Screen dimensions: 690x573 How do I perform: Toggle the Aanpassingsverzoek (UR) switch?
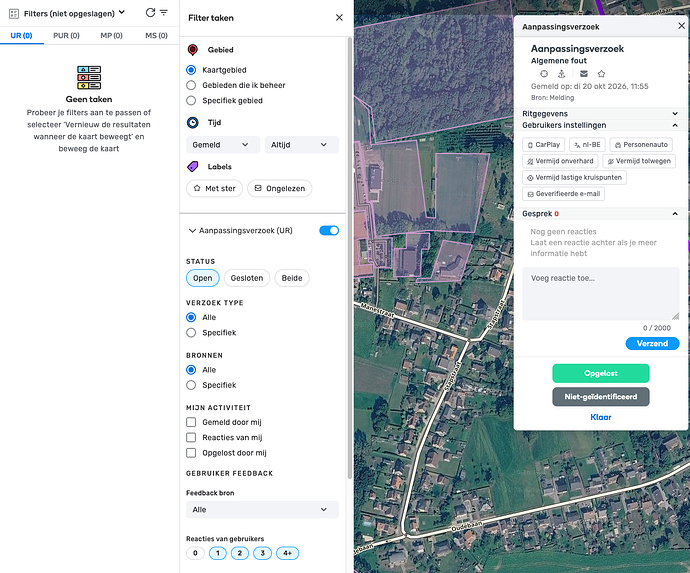click(329, 231)
